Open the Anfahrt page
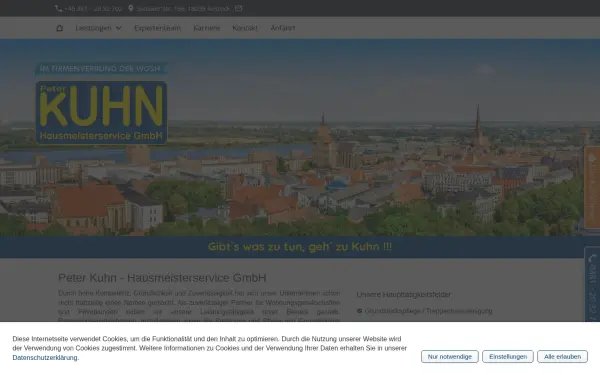Screen dimensions: 600x375 (x=283, y=28)
